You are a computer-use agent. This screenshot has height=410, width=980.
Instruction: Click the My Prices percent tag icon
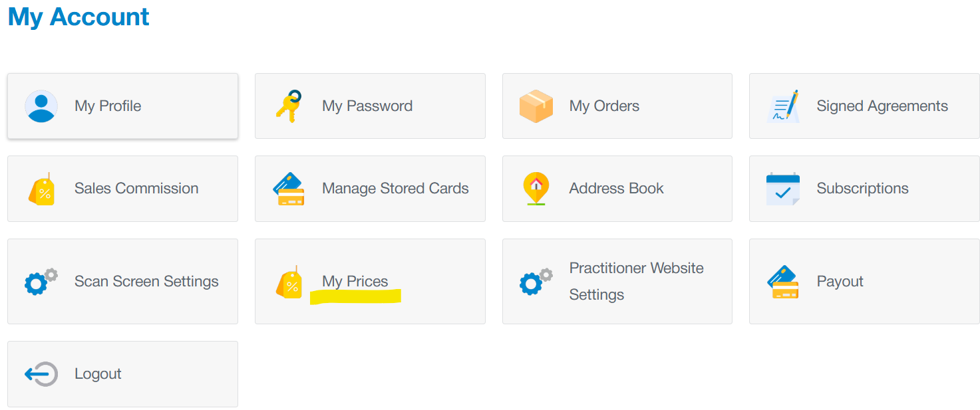coord(289,282)
